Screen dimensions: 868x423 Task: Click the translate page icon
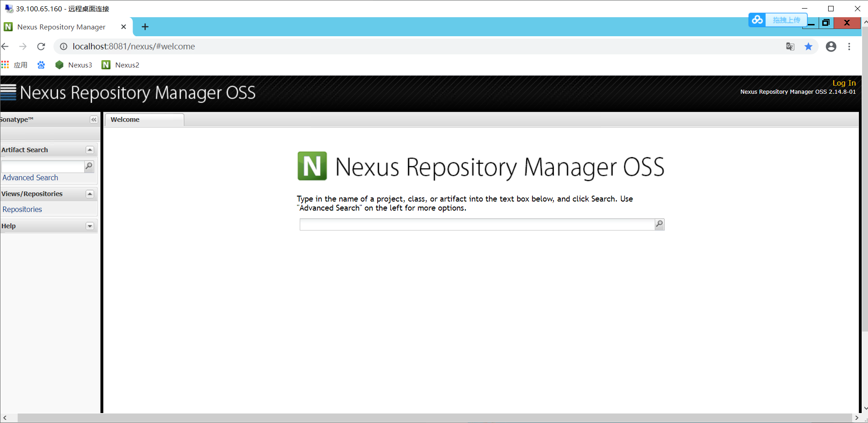point(790,46)
